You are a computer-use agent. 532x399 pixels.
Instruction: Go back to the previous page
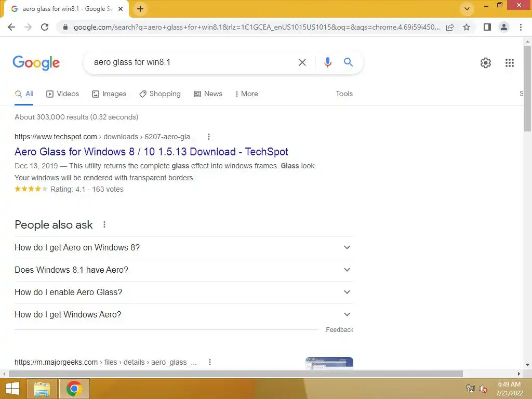11,27
